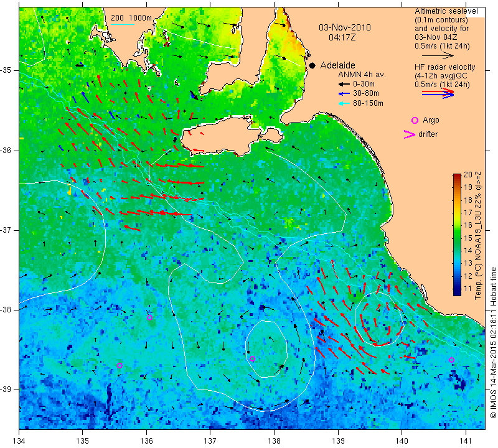Click the Argo legend label
The image size is (498, 448).
(431, 120)
